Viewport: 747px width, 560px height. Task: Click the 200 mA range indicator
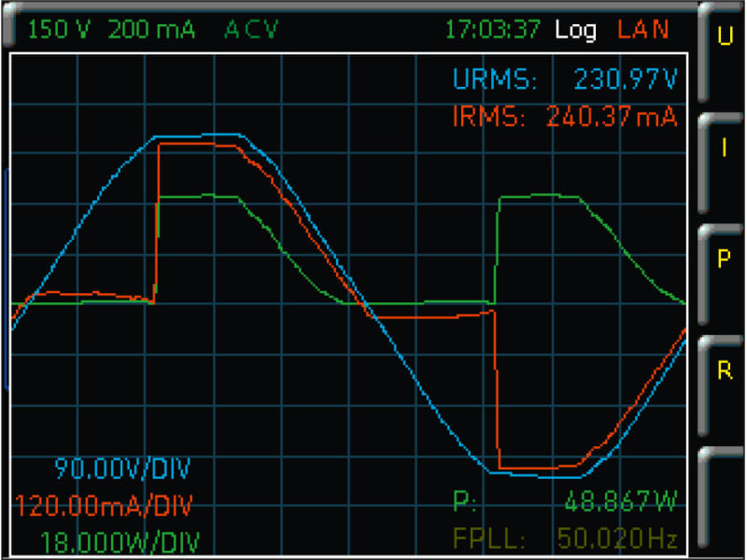[x=151, y=30]
